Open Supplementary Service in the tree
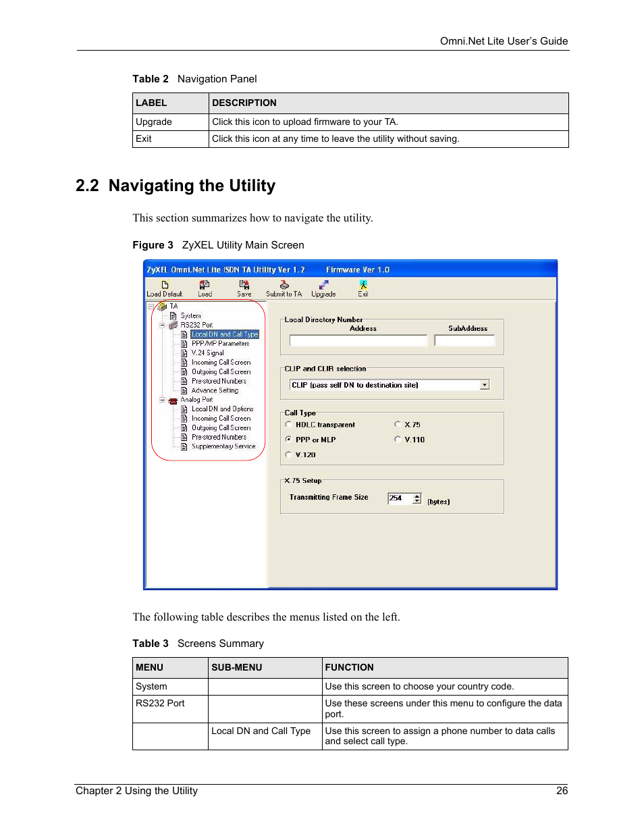 click(223, 446)
